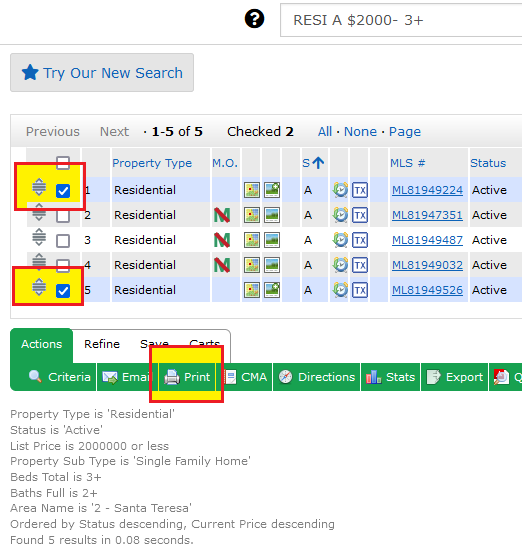The width and height of the screenshot is (522, 558).
Task: Open listing ML81949032
Action: pyautogui.click(x=427, y=265)
